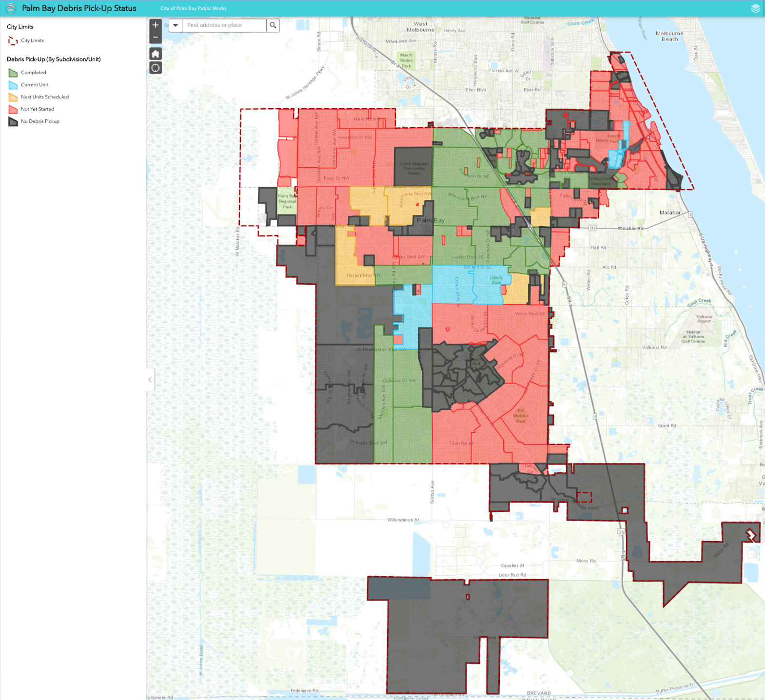Screen dimensions: 765x700
Task: Click the Find address or place field
Action: pos(224,25)
